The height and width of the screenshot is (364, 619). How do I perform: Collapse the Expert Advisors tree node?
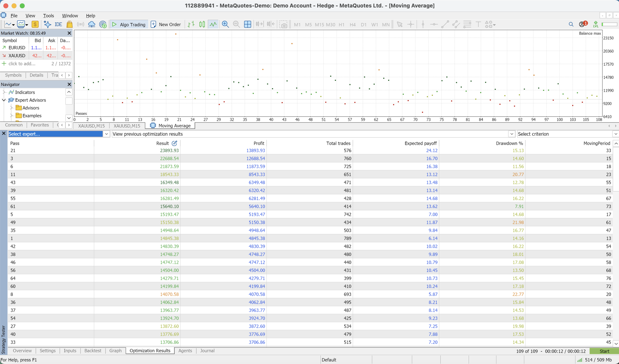coord(4,100)
